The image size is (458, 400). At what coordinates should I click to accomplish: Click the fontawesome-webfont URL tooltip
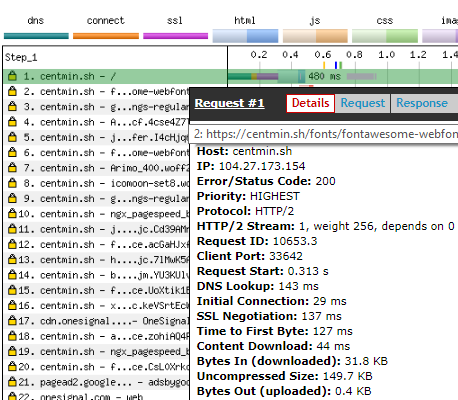point(325,134)
